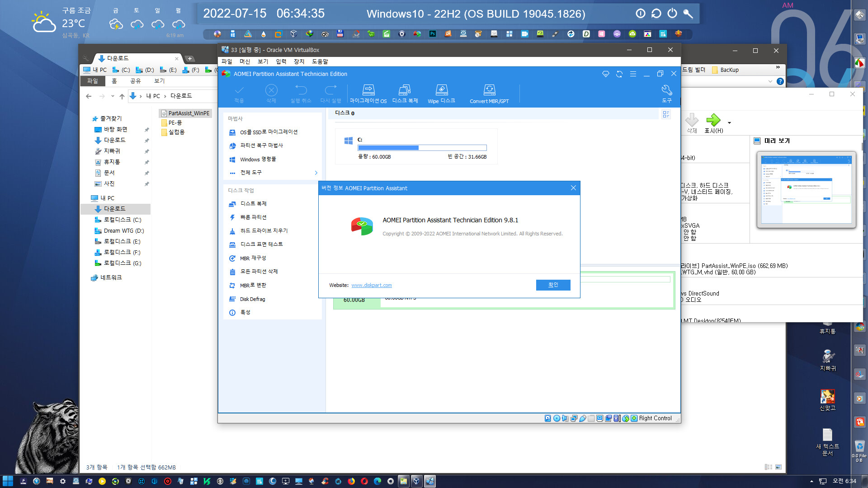Click the AOMEI refresh icon in title bar
The width and height of the screenshot is (868, 488).
click(619, 74)
